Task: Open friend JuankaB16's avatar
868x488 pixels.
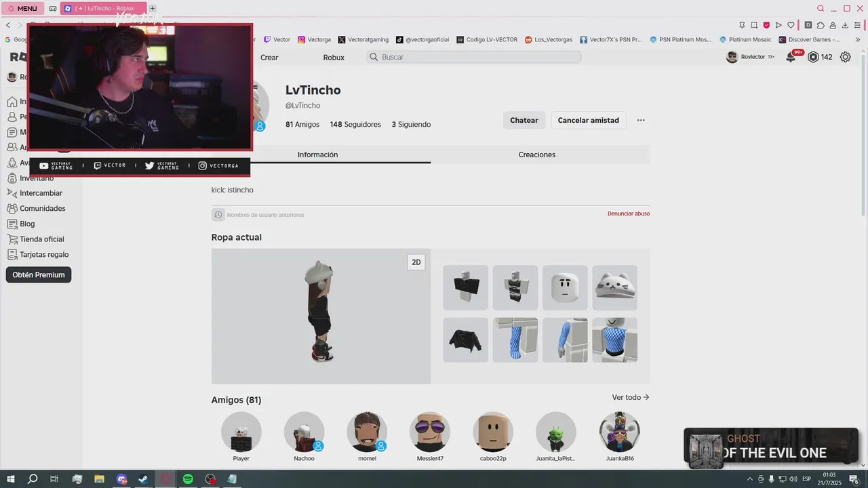Action: point(620,432)
